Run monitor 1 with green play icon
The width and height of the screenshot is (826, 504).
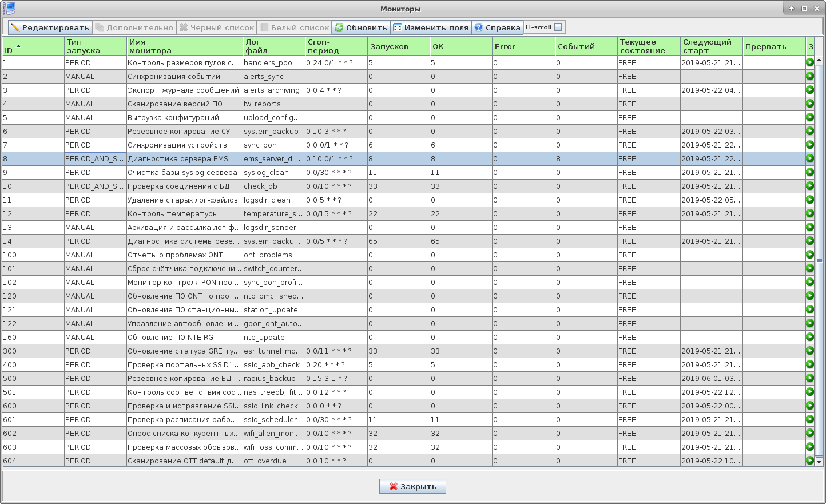[809, 62]
